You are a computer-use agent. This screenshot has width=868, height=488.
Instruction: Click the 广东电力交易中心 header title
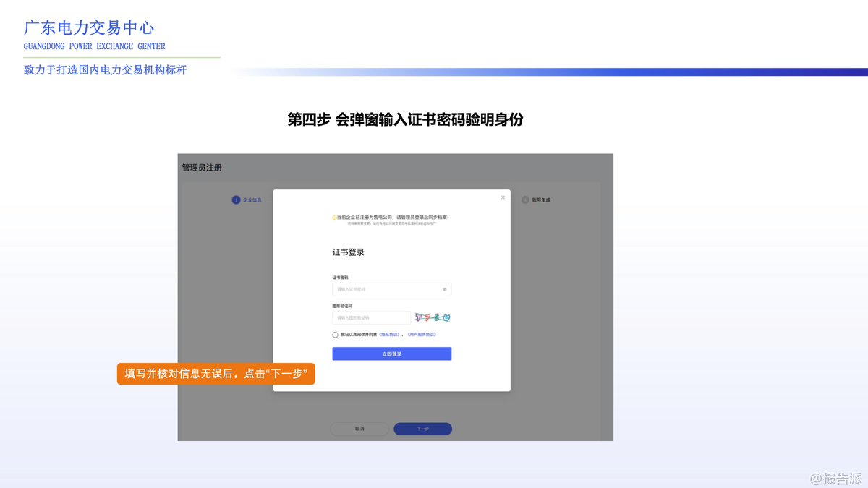pyautogui.click(x=89, y=28)
